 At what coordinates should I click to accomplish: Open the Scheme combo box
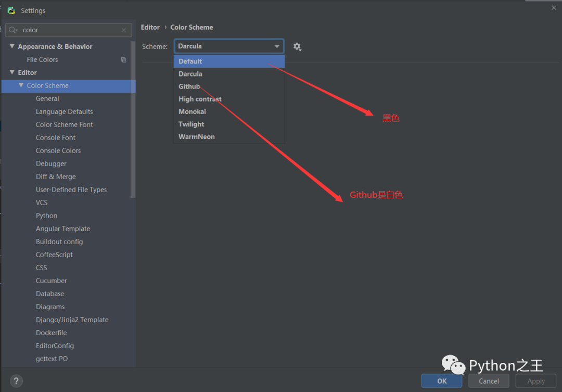click(229, 46)
